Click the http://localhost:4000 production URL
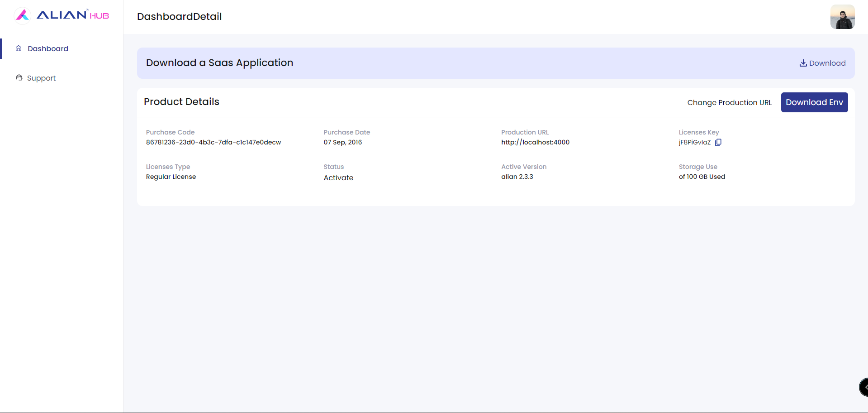868x413 pixels. [x=535, y=142]
